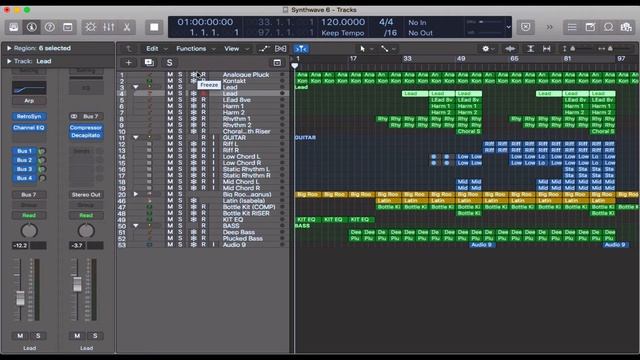Open the LCD display mode dropdown
This screenshot has width=640, height=360.
(x=508, y=27)
